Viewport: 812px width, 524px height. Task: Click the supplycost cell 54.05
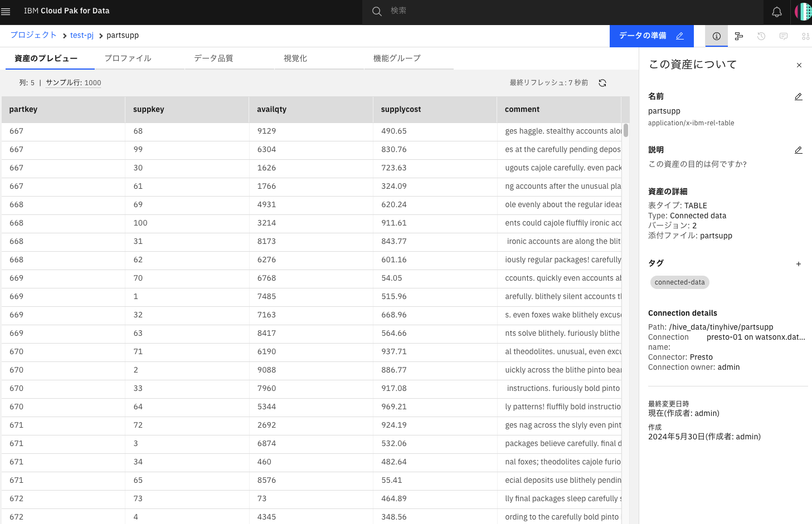point(435,278)
